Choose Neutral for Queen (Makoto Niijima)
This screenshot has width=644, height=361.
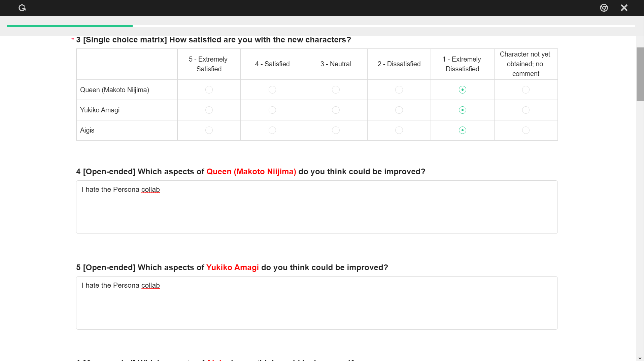coord(336,90)
